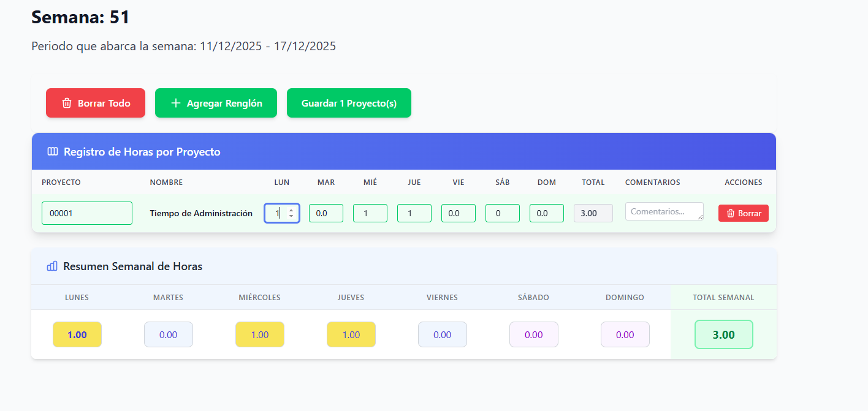Click the trash icon in the row's Borrar button
This screenshot has height=411, width=868.
pyautogui.click(x=730, y=213)
